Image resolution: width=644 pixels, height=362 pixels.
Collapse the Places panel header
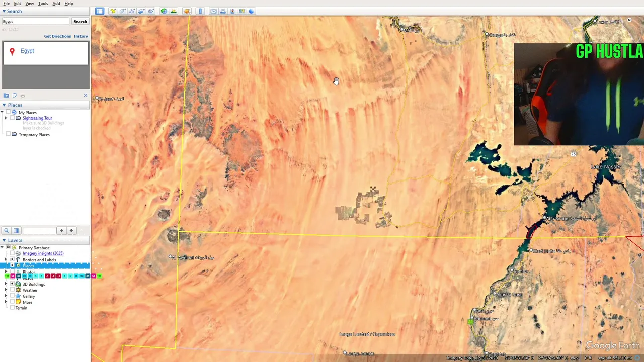coord(45,105)
